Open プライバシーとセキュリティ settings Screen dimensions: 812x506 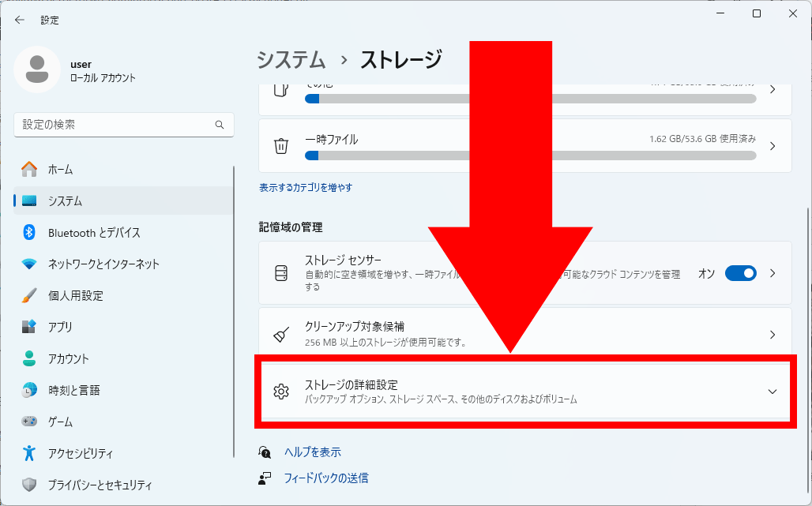(100, 485)
